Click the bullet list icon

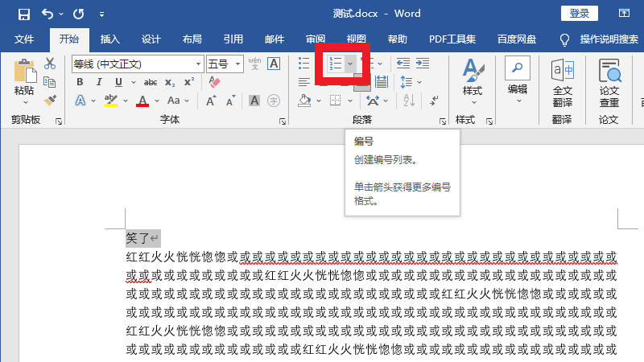point(304,64)
